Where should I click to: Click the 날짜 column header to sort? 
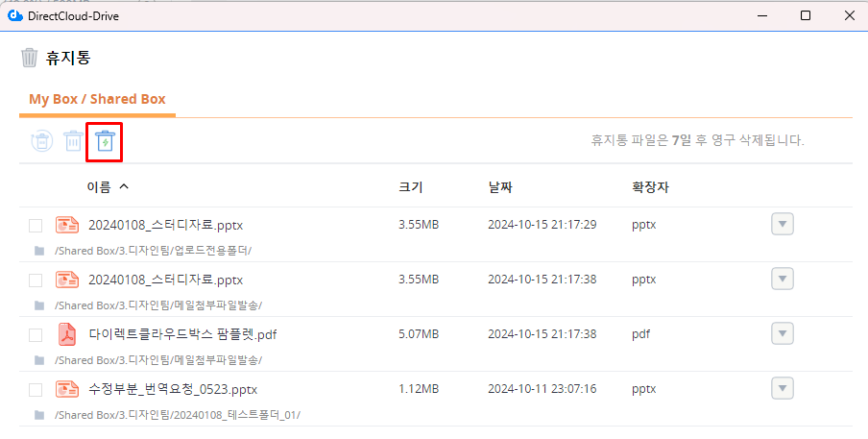click(x=500, y=187)
